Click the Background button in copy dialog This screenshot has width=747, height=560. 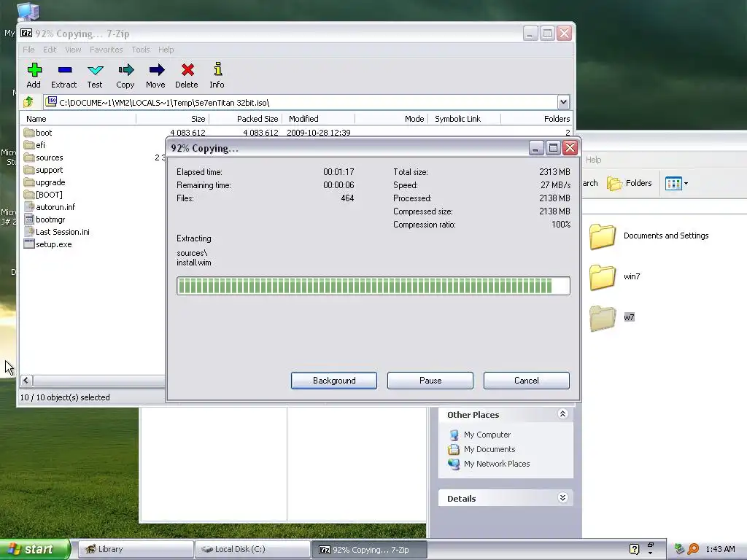tap(334, 381)
